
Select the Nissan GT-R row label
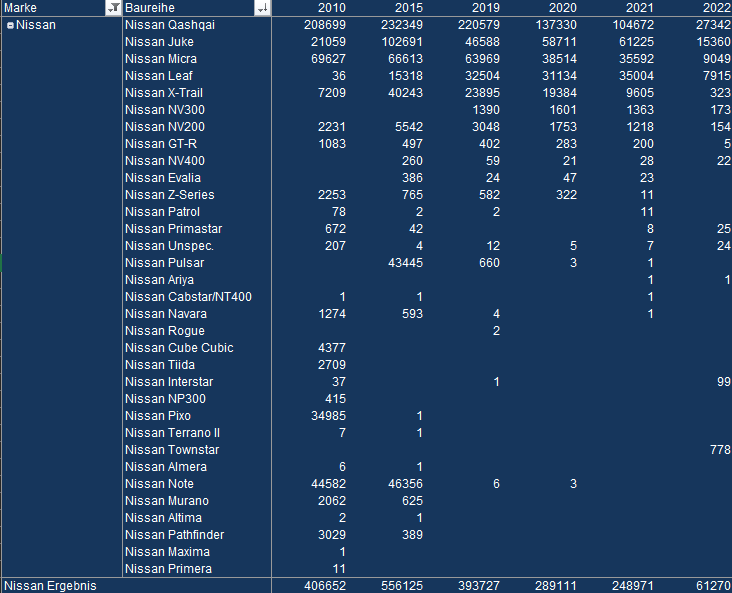(161, 144)
